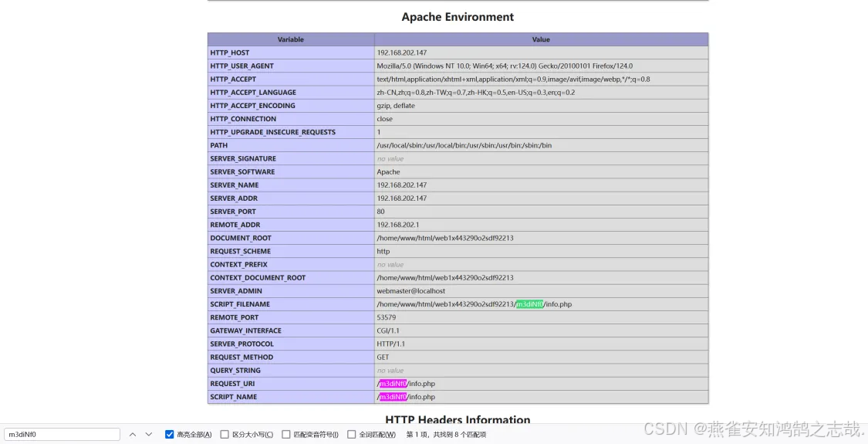Select the HTTP_HOST value 192.168.202.147
The height and width of the screenshot is (444, 868).
pos(402,53)
